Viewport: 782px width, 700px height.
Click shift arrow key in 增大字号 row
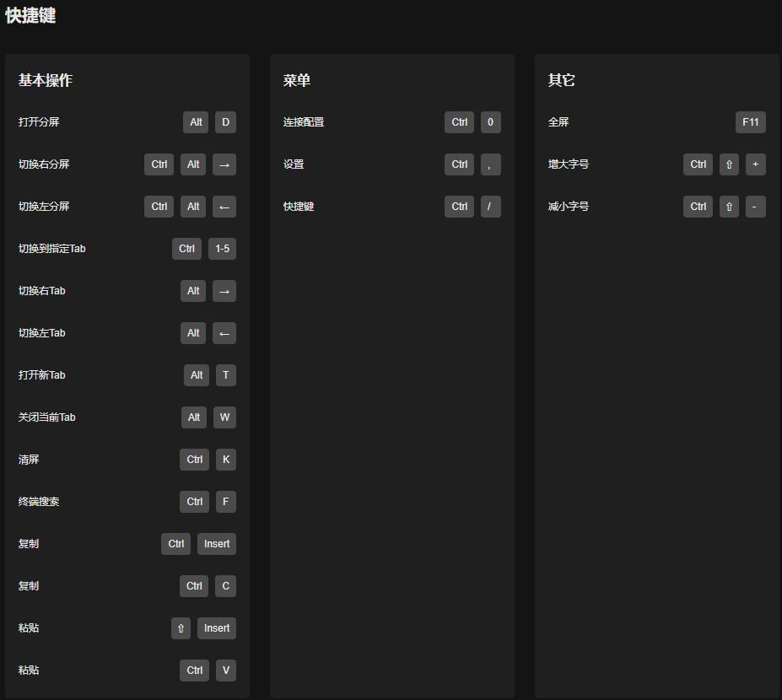[x=729, y=164]
